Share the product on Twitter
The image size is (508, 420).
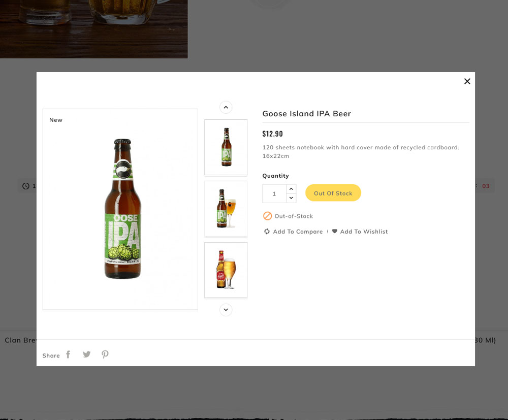[x=86, y=354]
